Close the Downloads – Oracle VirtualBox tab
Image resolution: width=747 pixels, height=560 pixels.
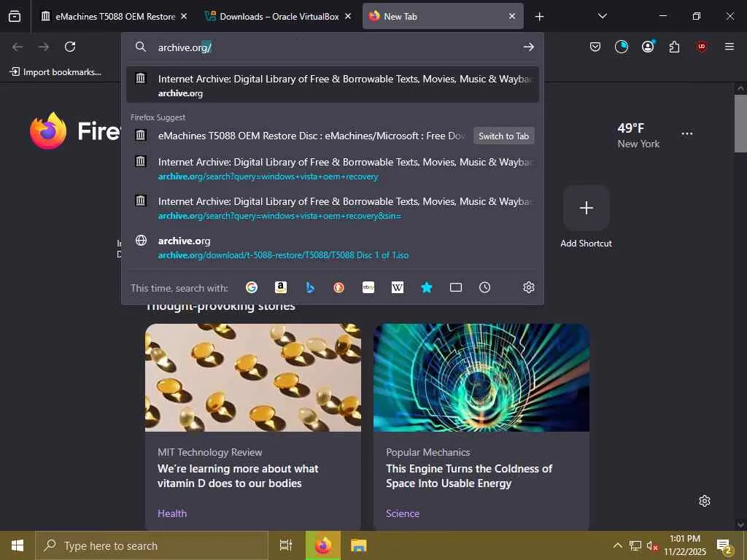(x=348, y=16)
